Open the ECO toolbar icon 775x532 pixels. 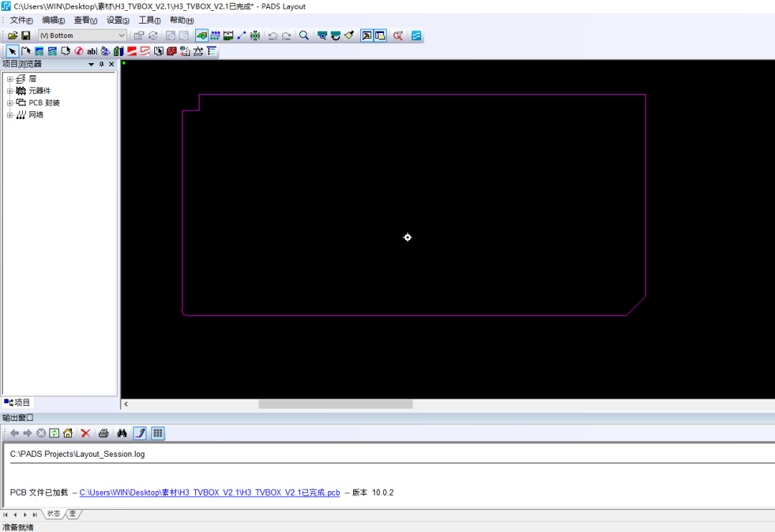(x=398, y=34)
